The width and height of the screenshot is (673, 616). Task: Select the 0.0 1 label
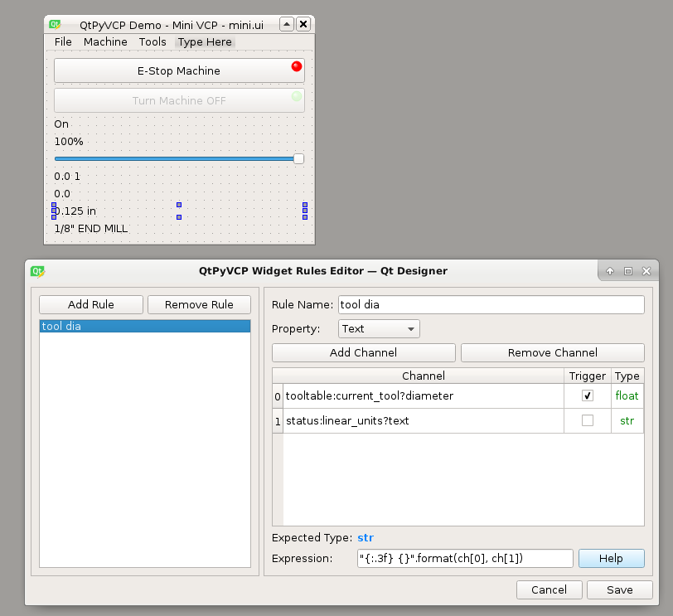(x=67, y=176)
